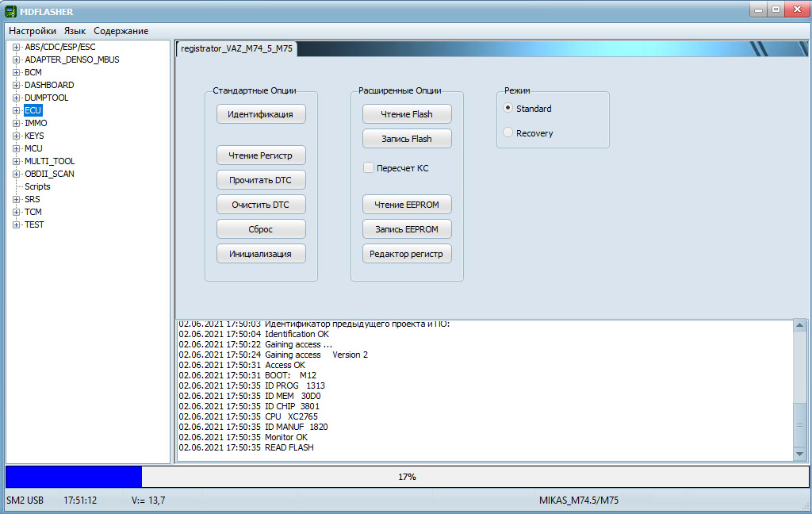Click the ID MANUF 1820 log line

[x=253, y=427]
